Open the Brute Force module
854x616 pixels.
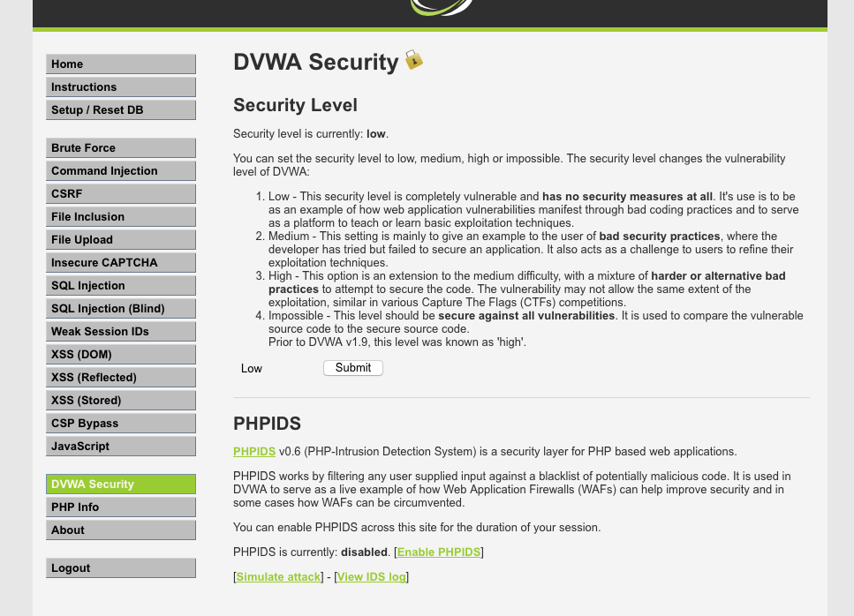click(121, 147)
